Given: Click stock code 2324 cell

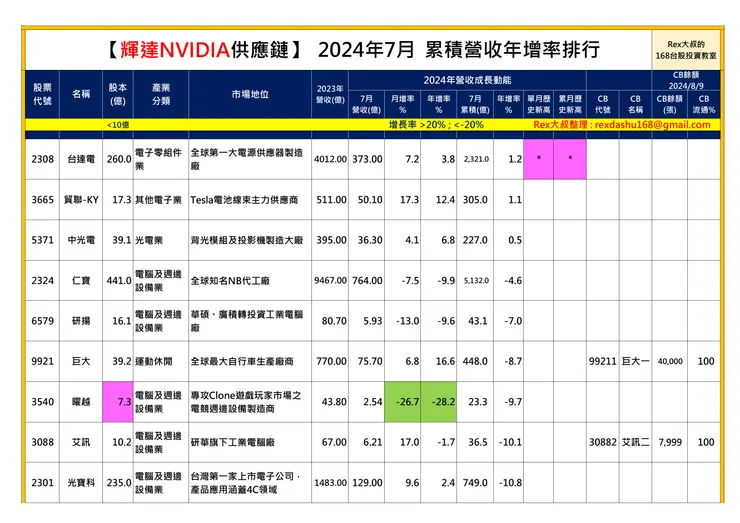Looking at the screenshot, I should click(42, 280).
